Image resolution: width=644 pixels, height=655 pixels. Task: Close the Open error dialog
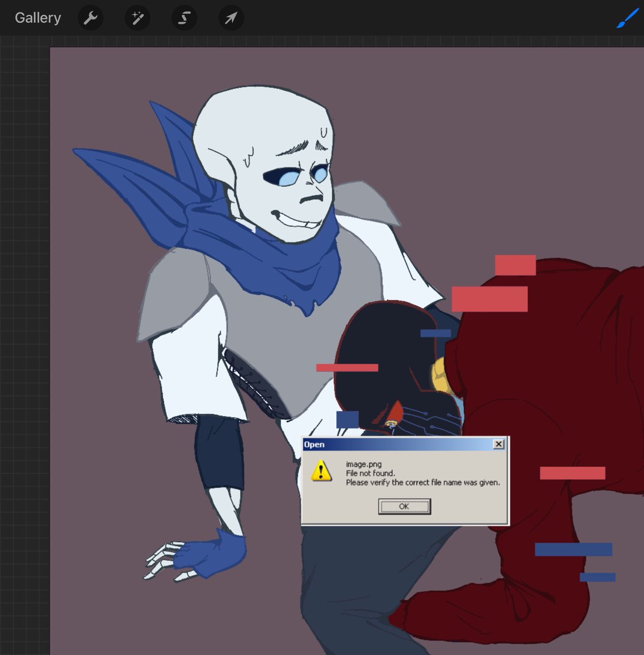(x=499, y=444)
